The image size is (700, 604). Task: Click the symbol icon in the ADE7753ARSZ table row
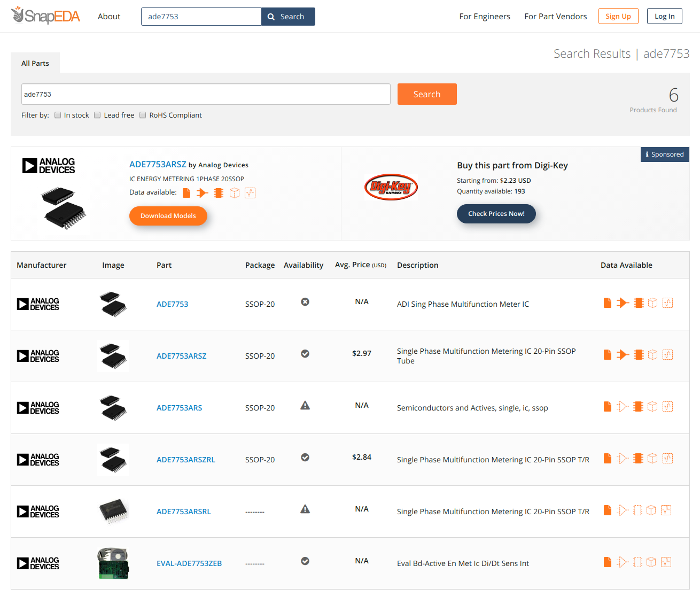point(622,355)
